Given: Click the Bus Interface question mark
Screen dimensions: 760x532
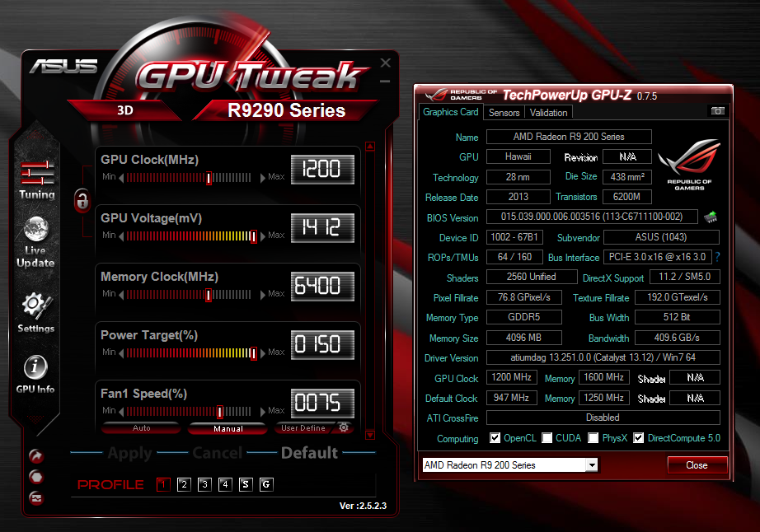Looking at the screenshot, I should click(718, 257).
